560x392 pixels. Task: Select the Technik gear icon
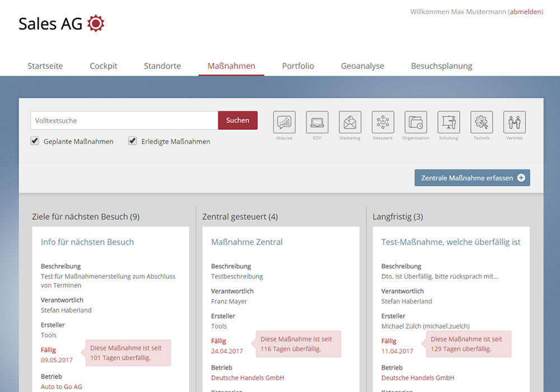click(x=482, y=122)
